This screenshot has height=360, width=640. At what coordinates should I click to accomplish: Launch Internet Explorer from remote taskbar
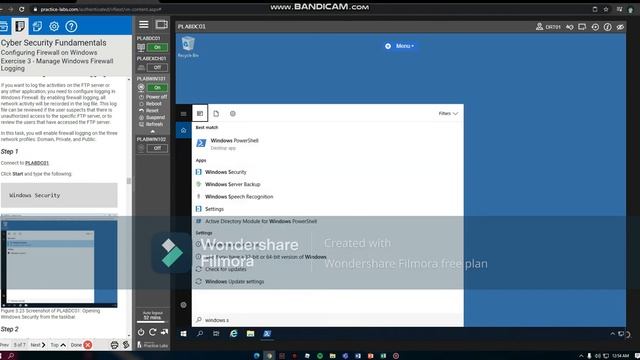233,334
